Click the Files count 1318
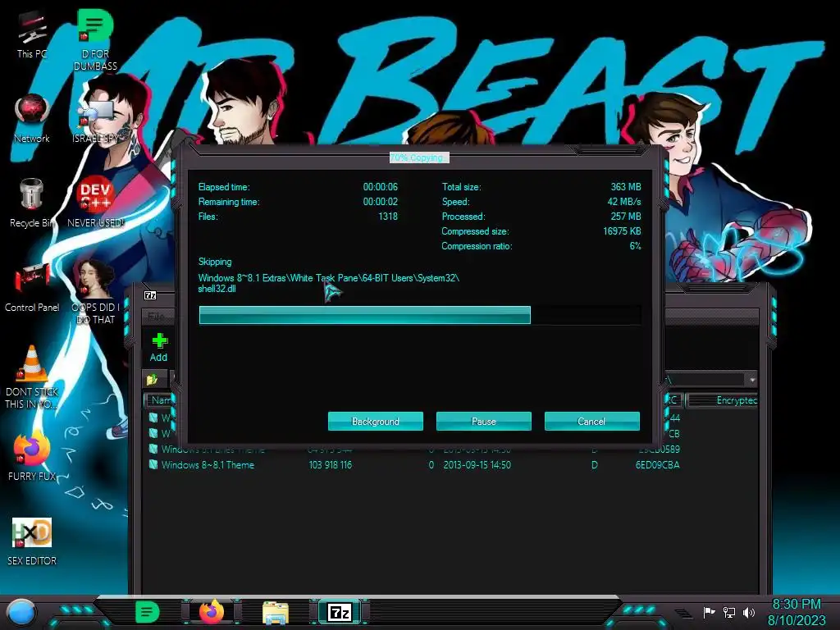The image size is (840, 630). pos(388,216)
